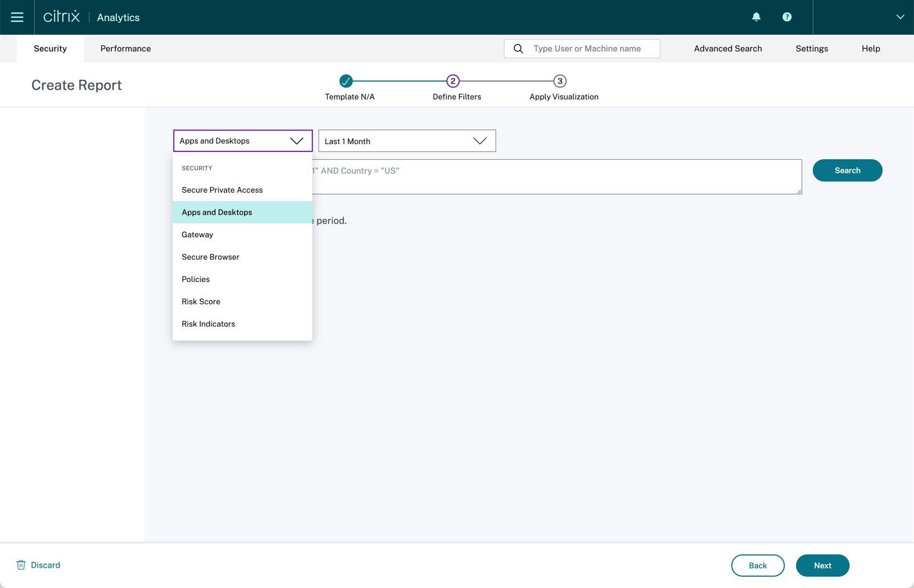Click the search magnifier icon
914x588 pixels.
pyautogui.click(x=518, y=49)
